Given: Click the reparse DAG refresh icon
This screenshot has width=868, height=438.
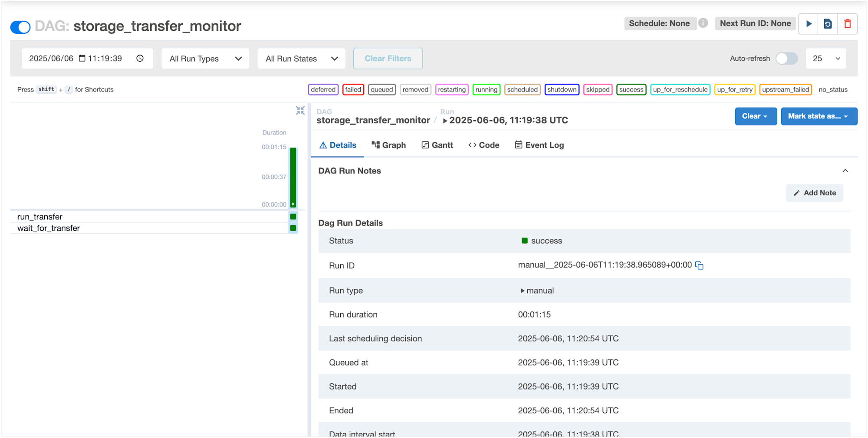Looking at the screenshot, I should [828, 24].
